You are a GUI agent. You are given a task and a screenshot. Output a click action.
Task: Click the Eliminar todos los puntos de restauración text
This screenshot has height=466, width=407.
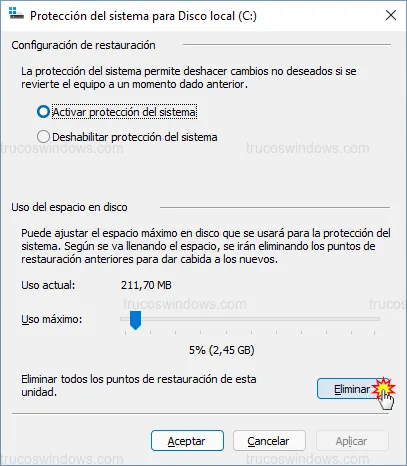(139, 385)
